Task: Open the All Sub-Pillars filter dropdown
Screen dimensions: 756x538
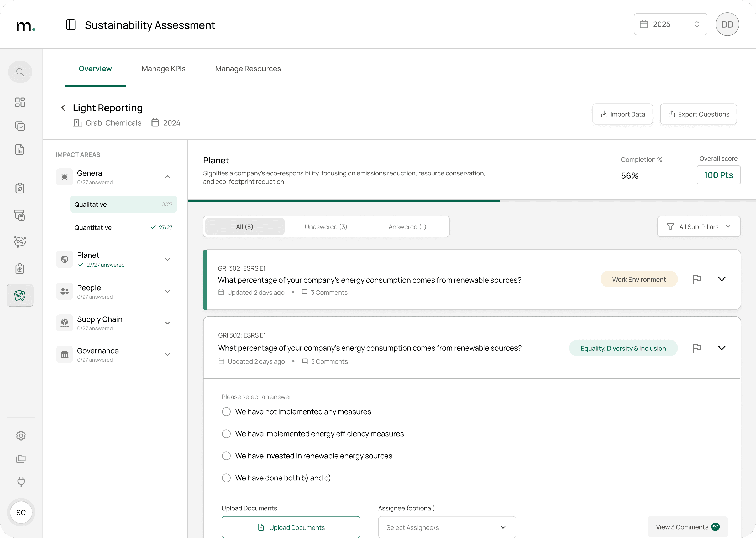Action: click(x=699, y=227)
